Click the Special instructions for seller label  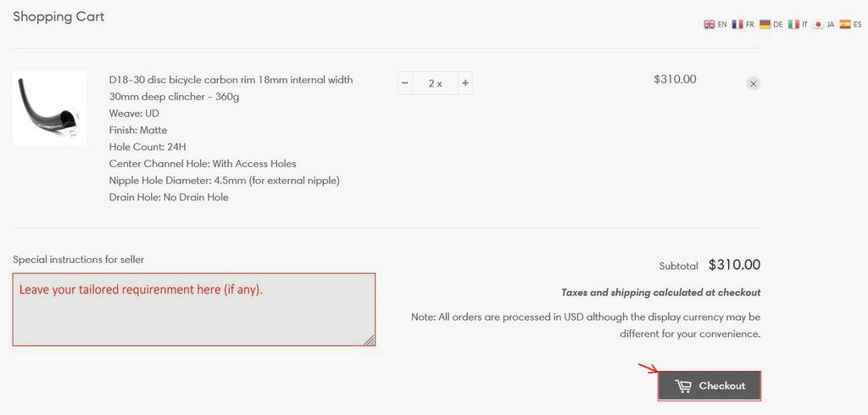[78, 259]
